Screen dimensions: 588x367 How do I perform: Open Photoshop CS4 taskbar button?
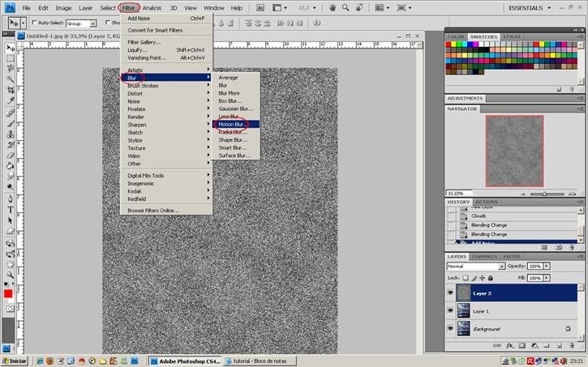[186, 361]
